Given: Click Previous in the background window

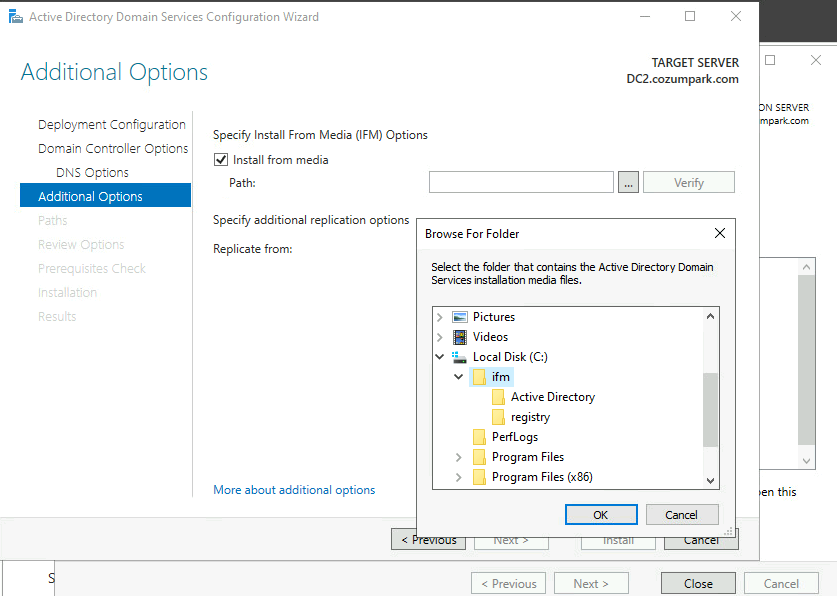Looking at the screenshot, I should tap(508, 584).
